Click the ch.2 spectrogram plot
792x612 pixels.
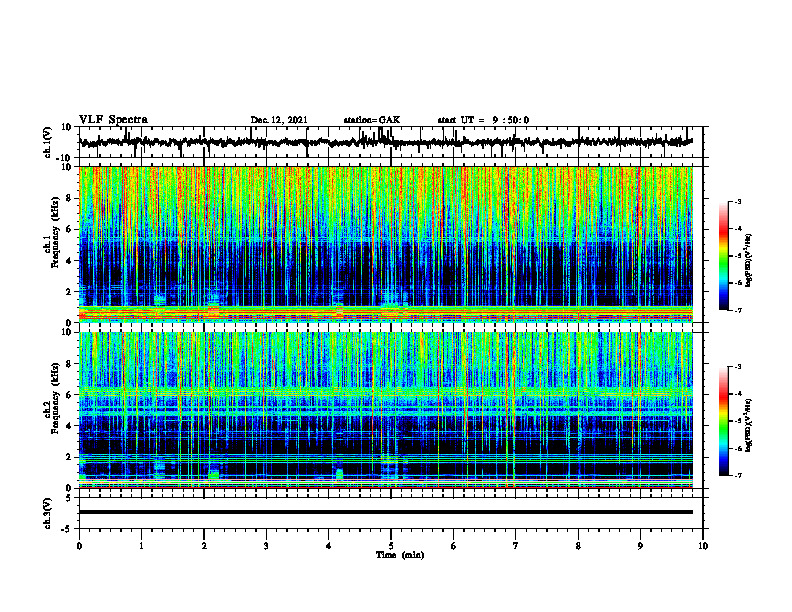[385, 410]
